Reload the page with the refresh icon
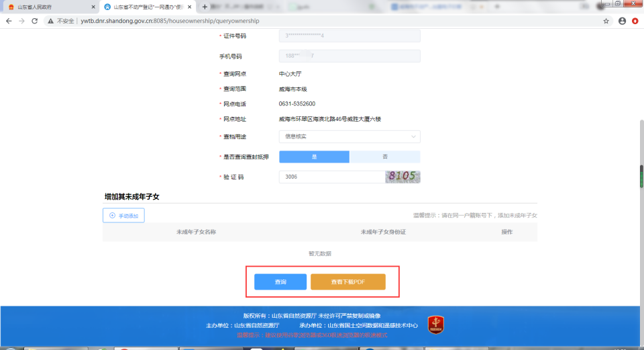Viewport: 644px width, 350px height. tap(35, 21)
